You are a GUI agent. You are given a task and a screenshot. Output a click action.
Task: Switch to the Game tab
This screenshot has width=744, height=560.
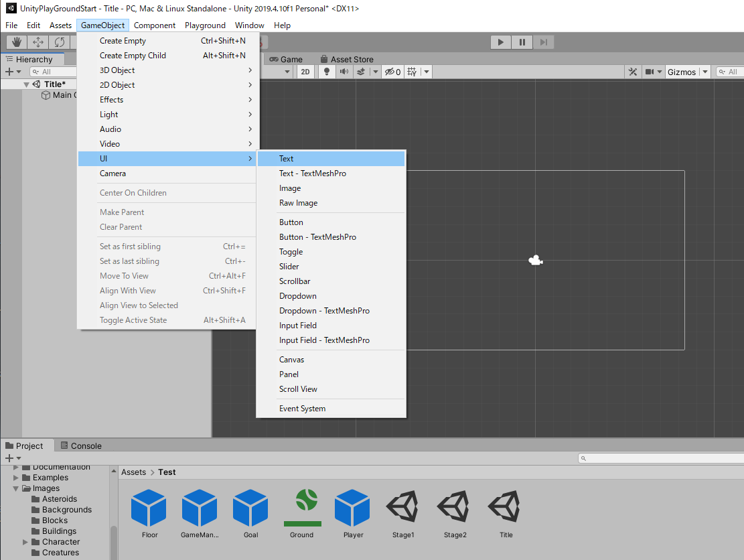286,60
